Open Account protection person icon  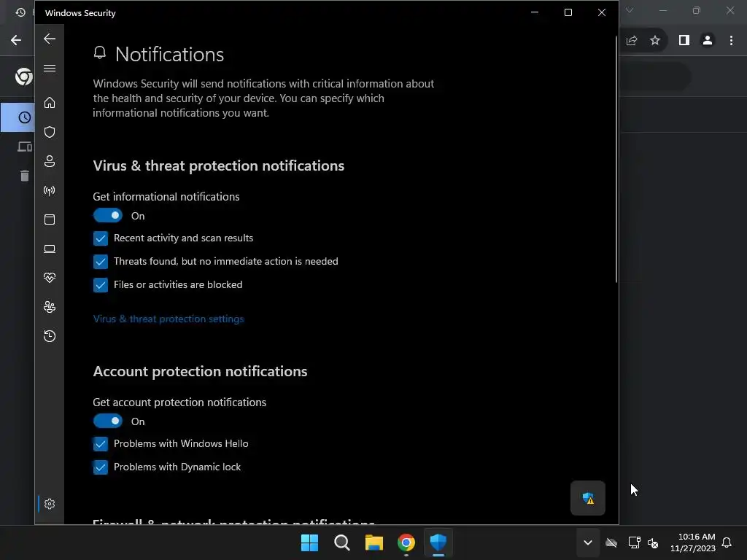tap(50, 161)
